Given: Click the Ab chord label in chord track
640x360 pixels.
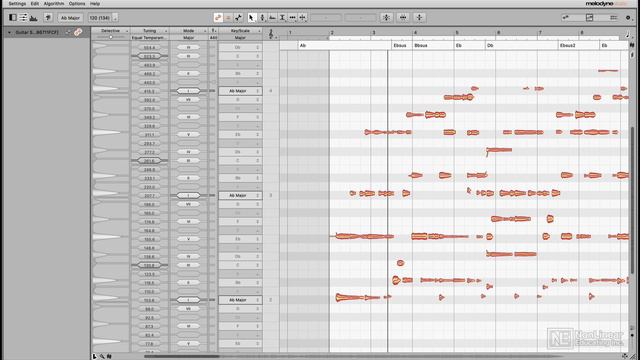Looking at the screenshot, I should pyautogui.click(x=303, y=46).
